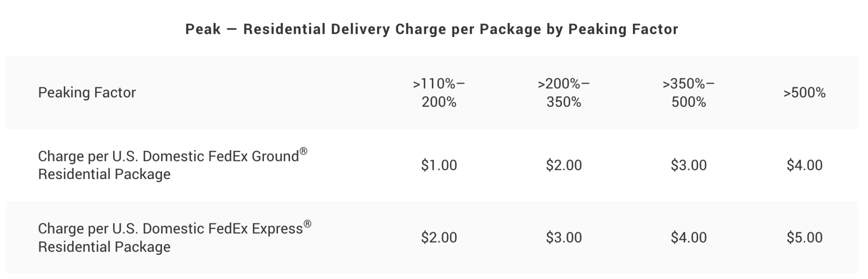The width and height of the screenshot is (868, 279).
Task: Select the >200%–350% column header
Action: tap(564, 93)
